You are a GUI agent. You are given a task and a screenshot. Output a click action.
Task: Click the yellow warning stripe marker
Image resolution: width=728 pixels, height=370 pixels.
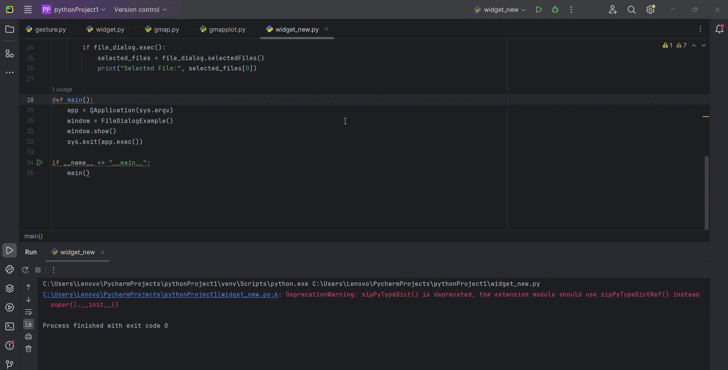point(705,117)
